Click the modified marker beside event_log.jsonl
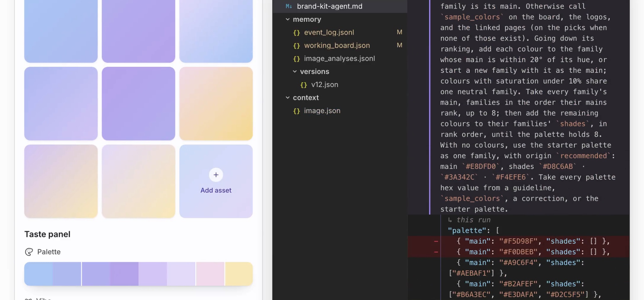Screen dimensions: 644x300 (x=399, y=32)
